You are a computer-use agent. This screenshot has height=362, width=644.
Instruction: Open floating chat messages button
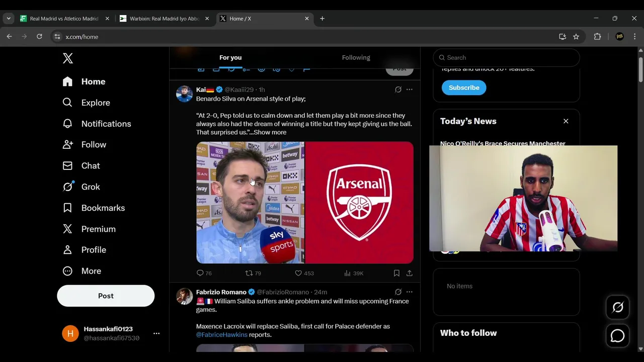(617, 336)
